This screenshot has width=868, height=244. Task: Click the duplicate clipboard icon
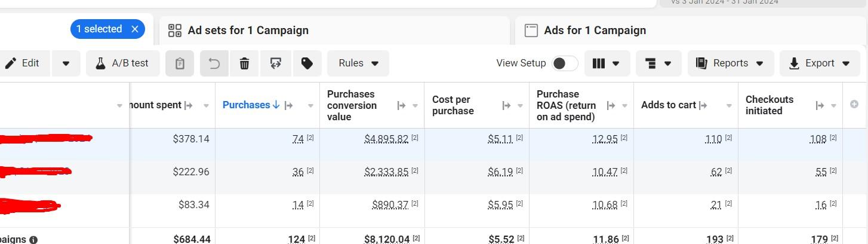point(180,63)
